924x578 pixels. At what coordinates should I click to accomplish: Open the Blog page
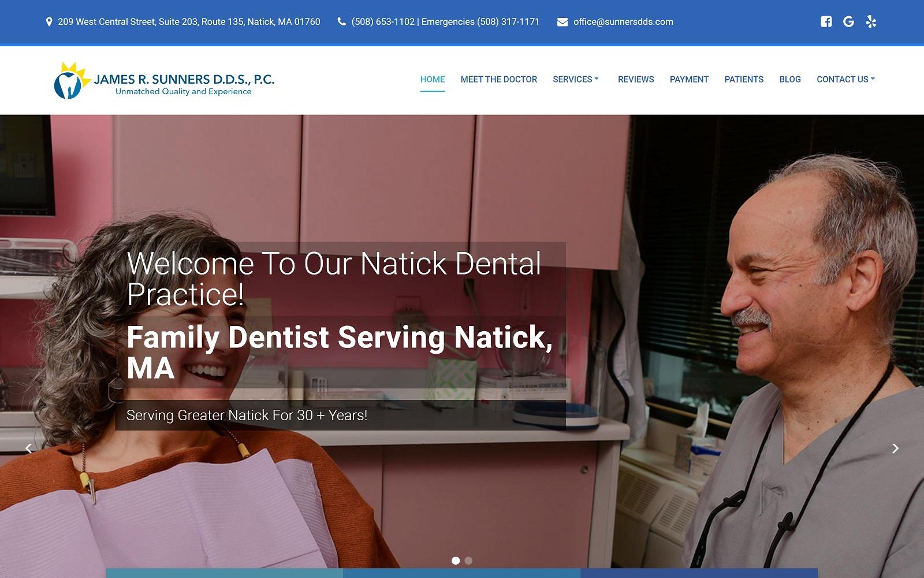click(790, 79)
